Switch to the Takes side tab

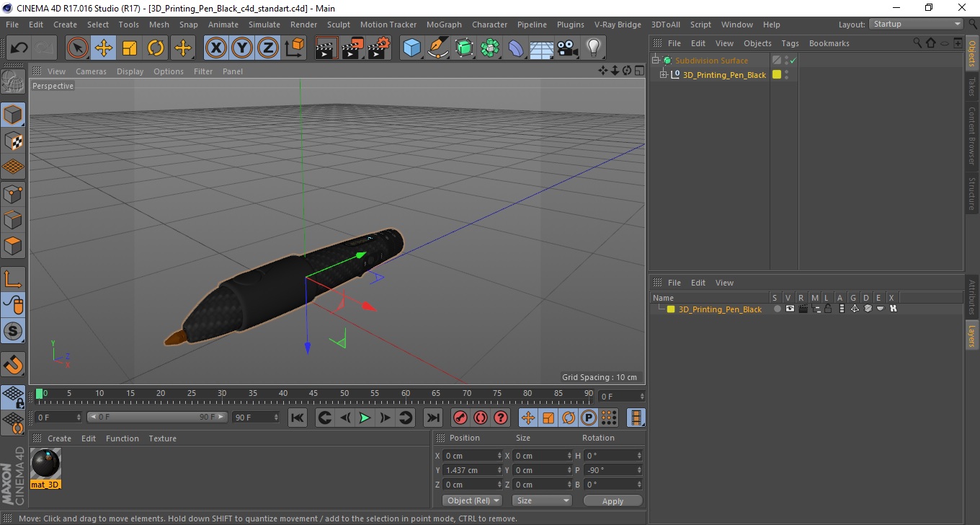[972, 87]
